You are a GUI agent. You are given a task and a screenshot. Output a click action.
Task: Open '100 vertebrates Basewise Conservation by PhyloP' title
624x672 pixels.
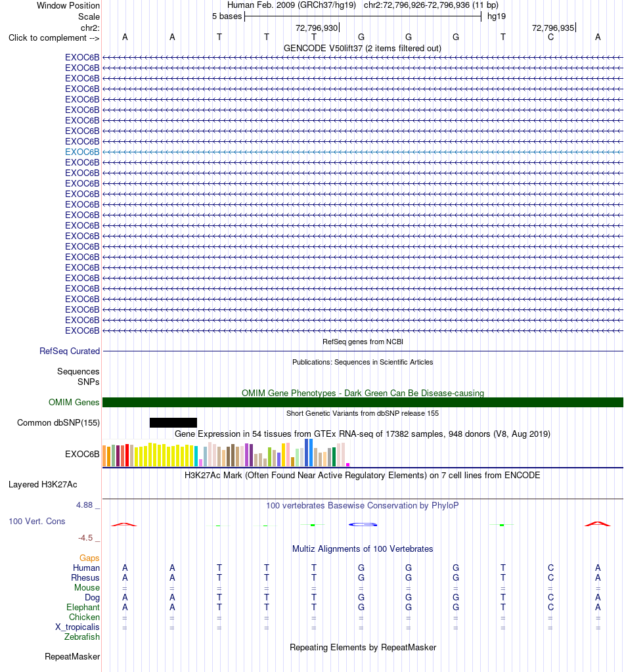tap(363, 506)
